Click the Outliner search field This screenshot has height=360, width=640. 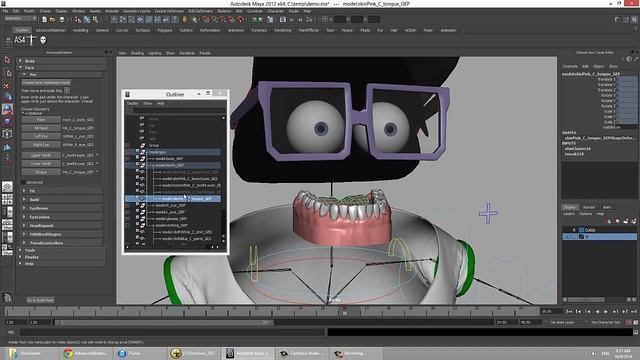pos(179,110)
